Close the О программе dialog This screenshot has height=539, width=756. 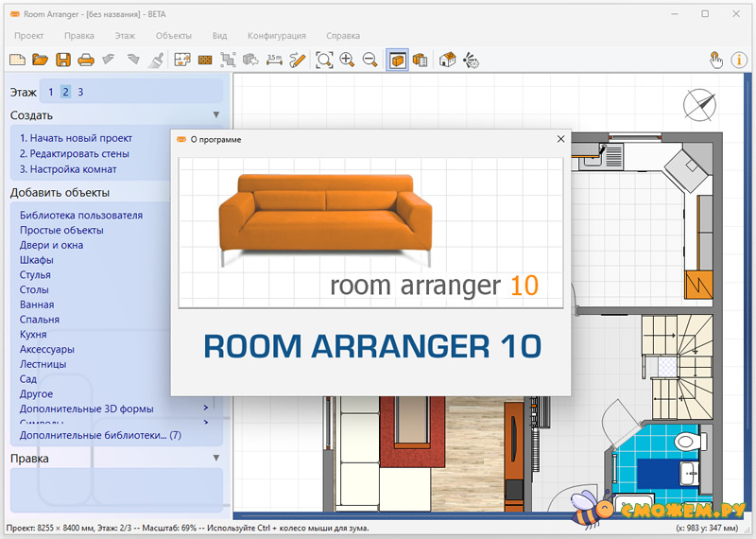[x=560, y=139]
